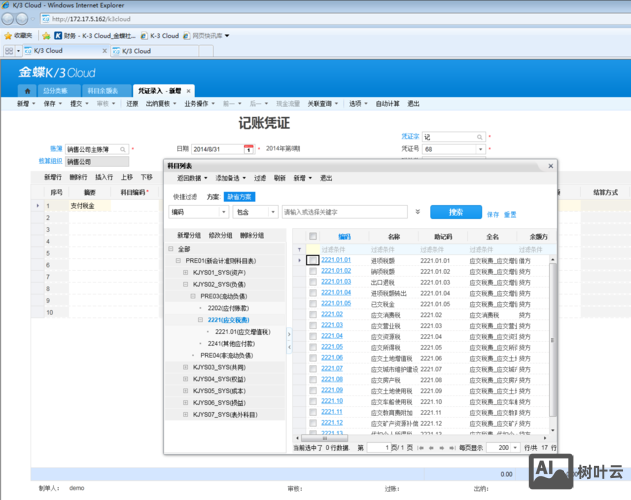Viewport: 631px width, 500px height.
Task: Open the 编码 filter field dropdown
Action: click(224, 212)
